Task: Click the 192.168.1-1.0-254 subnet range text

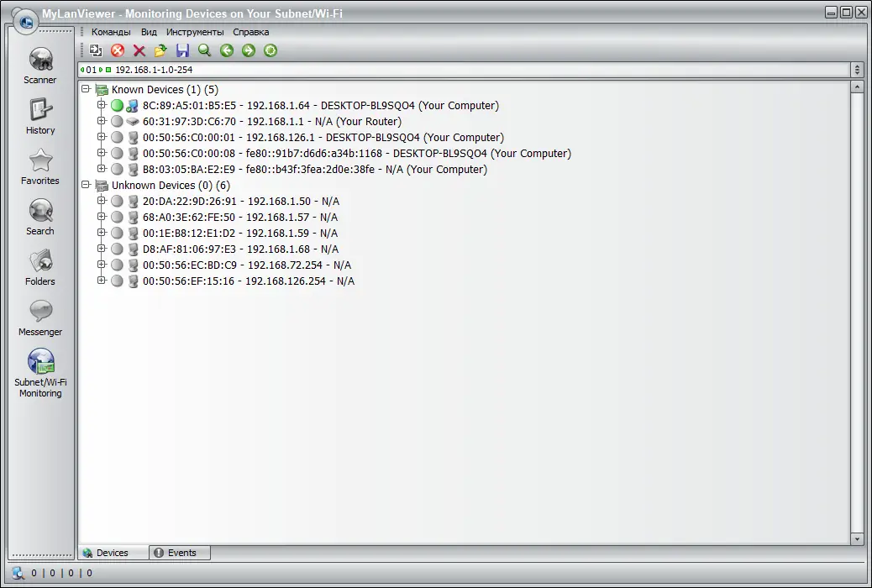Action: click(154, 70)
